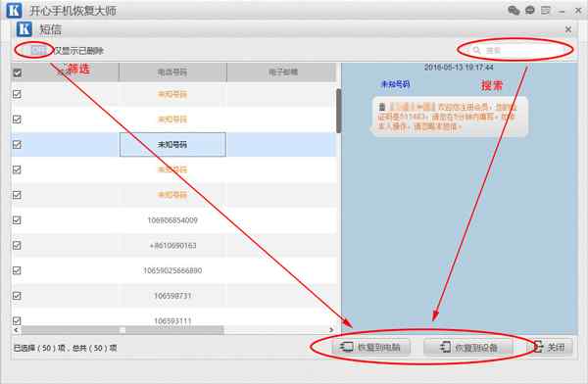Click the blue K logo beside 短信
Viewport: 588px width, 384px height.
click(24, 29)
